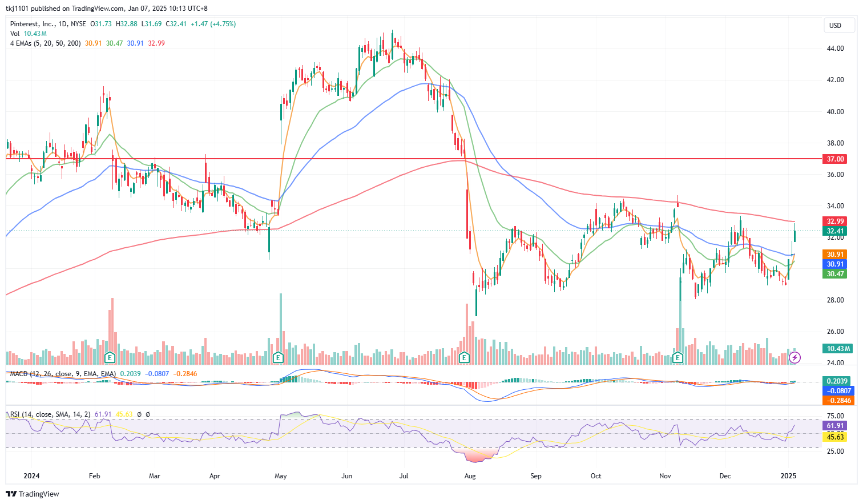Click the 2024 label on time axis
The width and height of the screenshot is (863, 504).
32,475
